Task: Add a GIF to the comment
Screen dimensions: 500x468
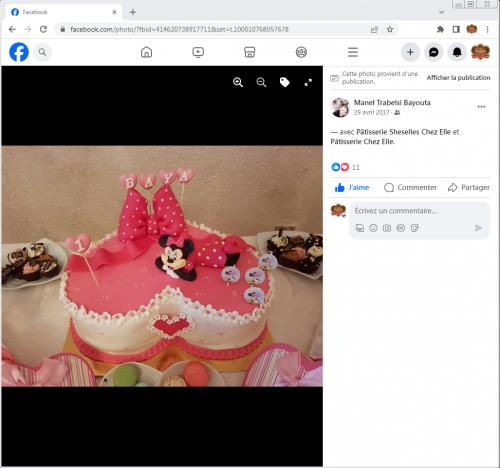Action: tap(401, 228)
